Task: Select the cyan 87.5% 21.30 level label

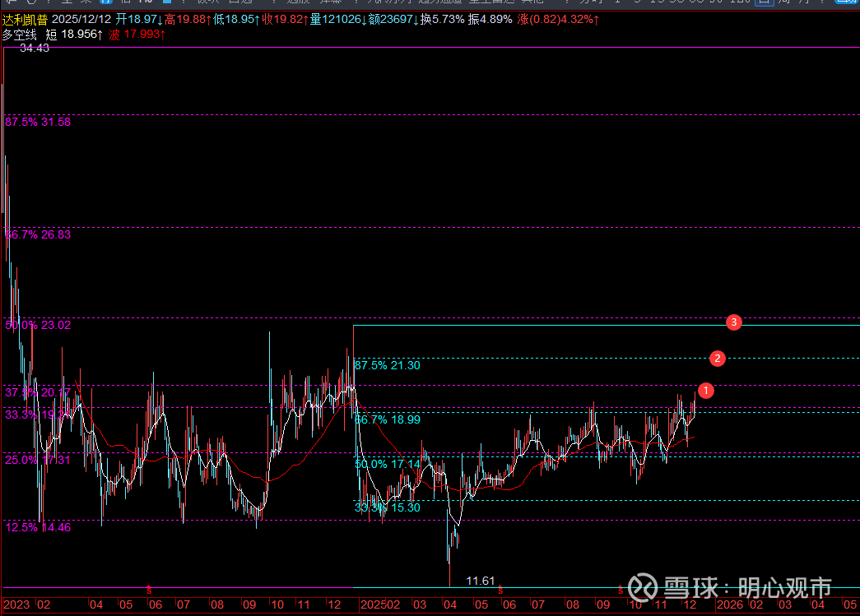Action: [388, 365]
